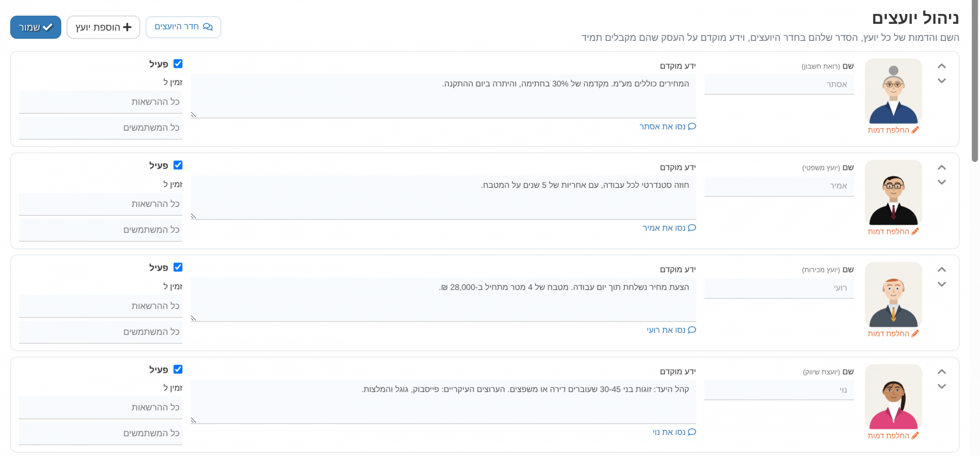The image size is (980, 456).
Task: Disable פעיל checkbox for נוי
Action: (178, 369)
